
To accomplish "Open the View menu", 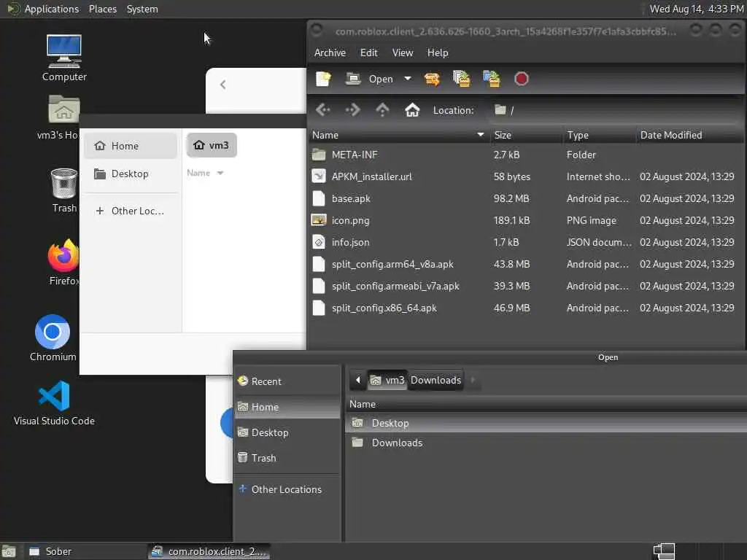I will coord(402,52).
